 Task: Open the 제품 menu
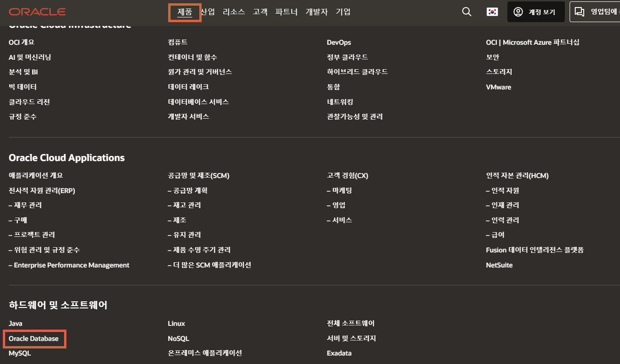point(185,12)
